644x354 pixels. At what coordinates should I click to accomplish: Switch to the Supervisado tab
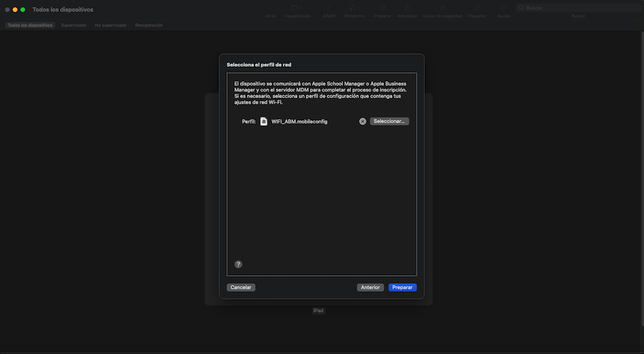[74, 25]
